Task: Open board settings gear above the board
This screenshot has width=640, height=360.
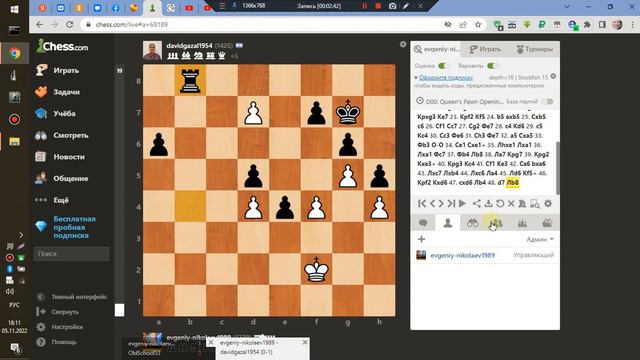Action: (x=403, y=44)
